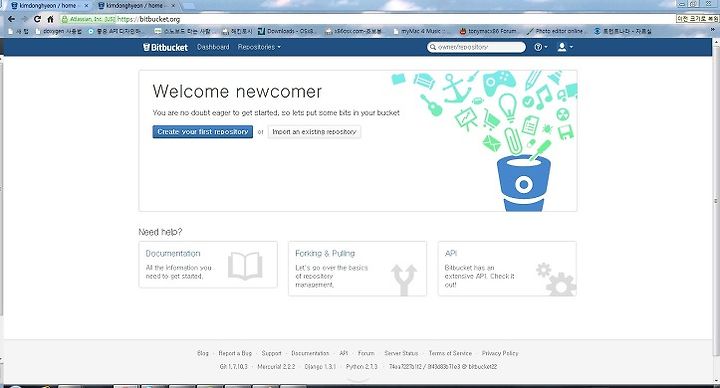Open the Photo editor online bookmark
Screen dimensions: 720x388
point(555,31)
